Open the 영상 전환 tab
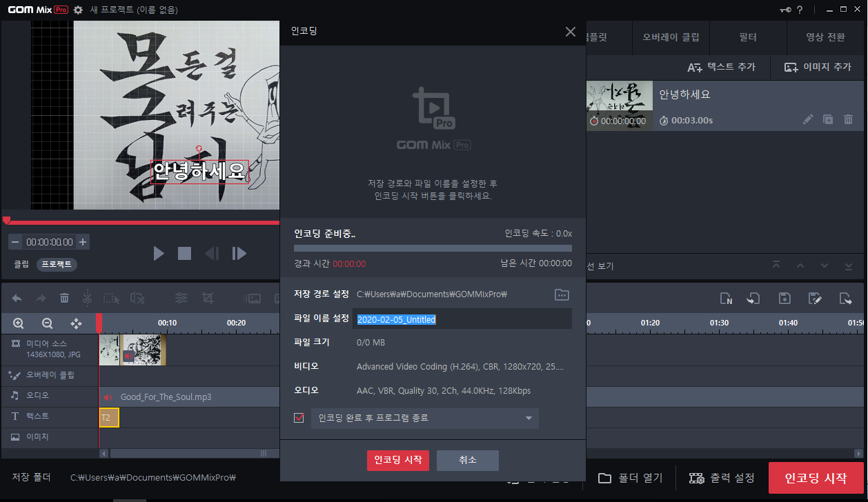Viewport: 868px width, 502px height. [825, 37]
